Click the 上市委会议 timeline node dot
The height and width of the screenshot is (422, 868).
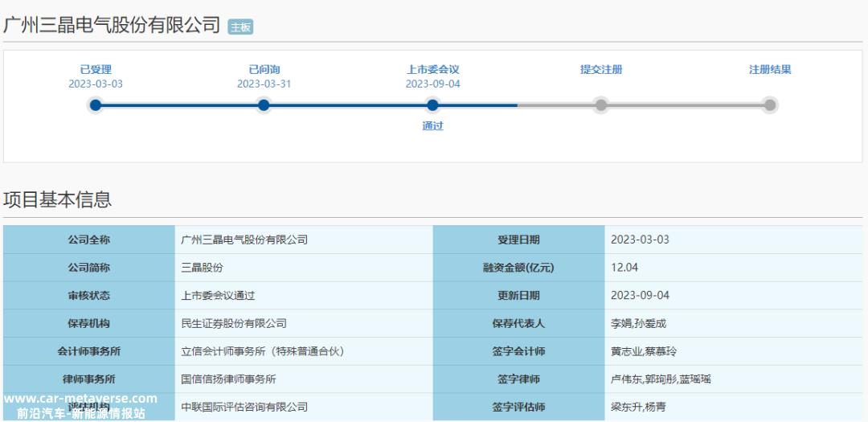tap(433, 105)
